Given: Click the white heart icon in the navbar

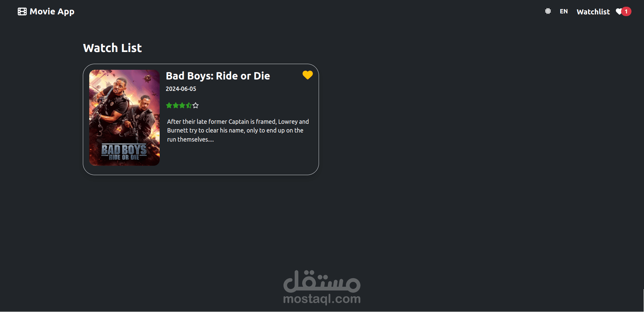Looking at the screenshot, I should [619, 12].
